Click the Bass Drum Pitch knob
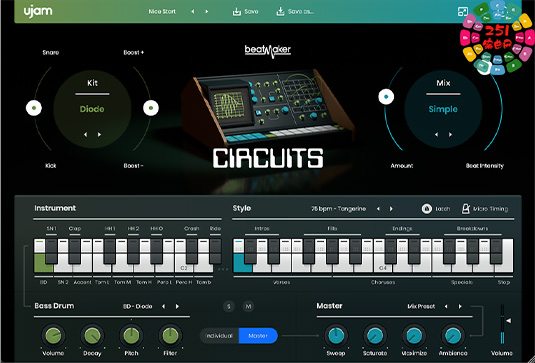535x363 pixels. (131, 336)
